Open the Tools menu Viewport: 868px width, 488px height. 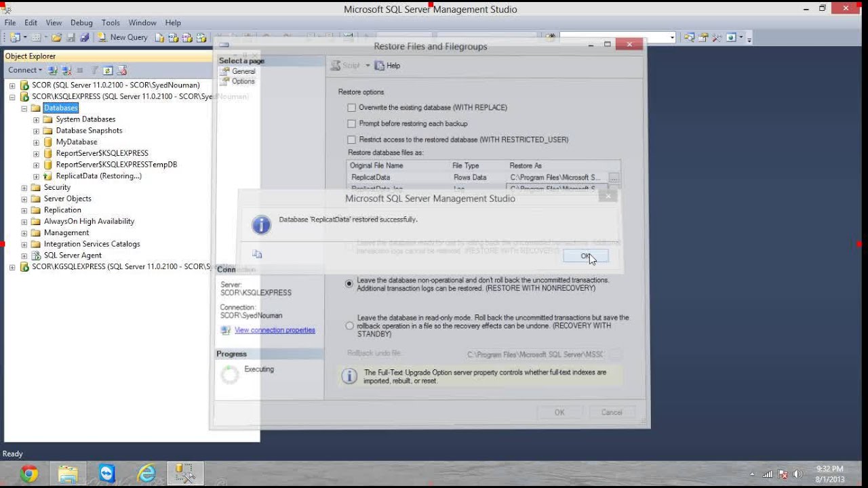[x=111, y=23]
